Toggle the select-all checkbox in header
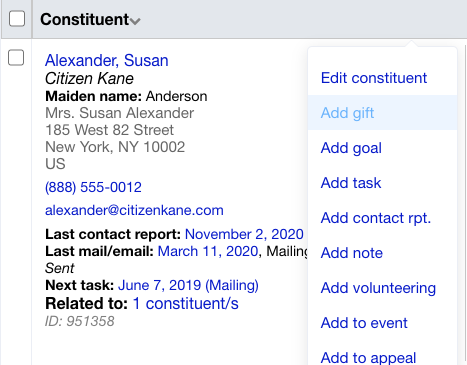The height and width of the screenshot is (365, 467). click(17, 19)
